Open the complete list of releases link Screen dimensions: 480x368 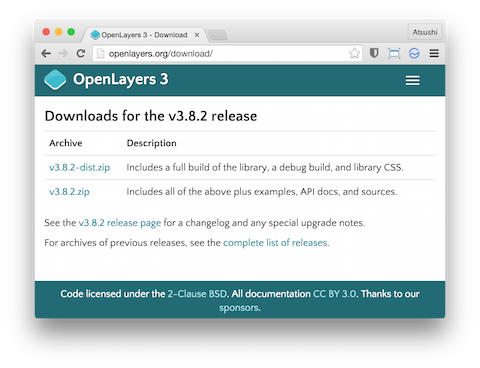click(x=275, y=243)
